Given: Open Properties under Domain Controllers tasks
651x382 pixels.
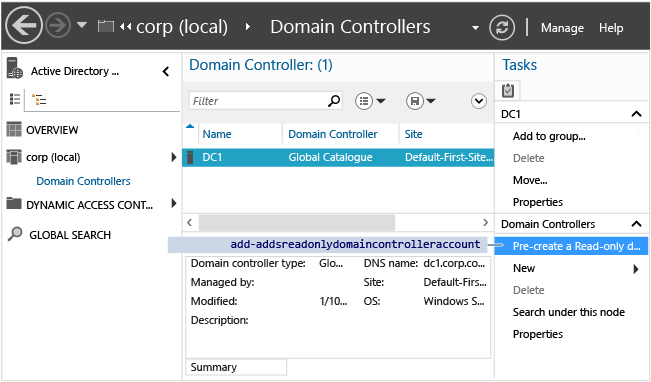Looking at the screenshot, I should tap(538, 334).
